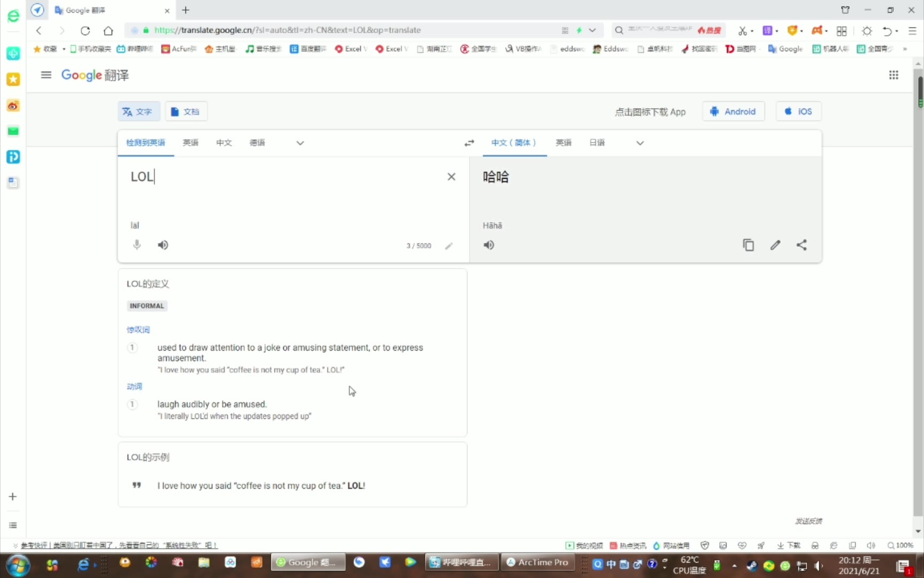Open the taskbar clock and date
This screenshot has width=924, height=578.
click(859, 565)
